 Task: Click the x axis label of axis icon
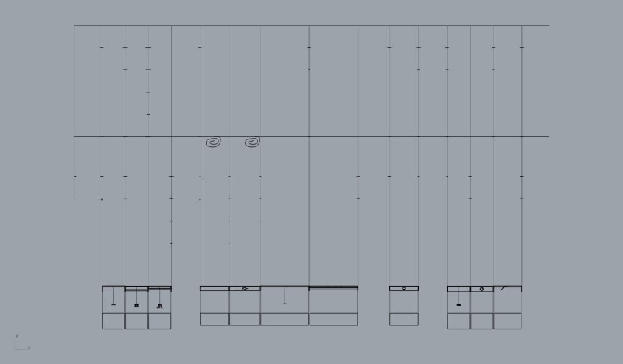(29, 348)
